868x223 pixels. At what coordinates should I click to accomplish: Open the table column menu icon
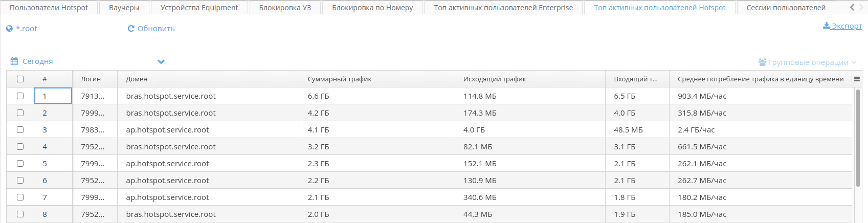(857, 79)
